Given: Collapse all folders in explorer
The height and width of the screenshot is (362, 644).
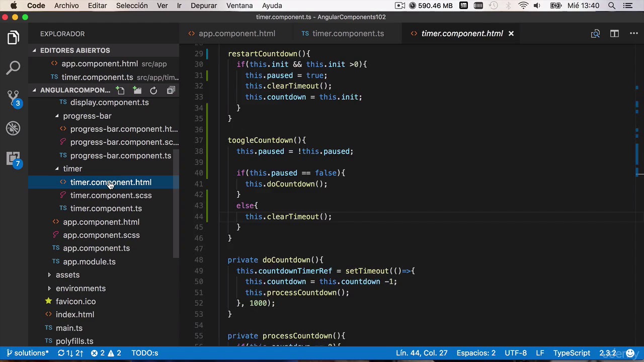Looking at the screenshot, I should tap(171, 90).
